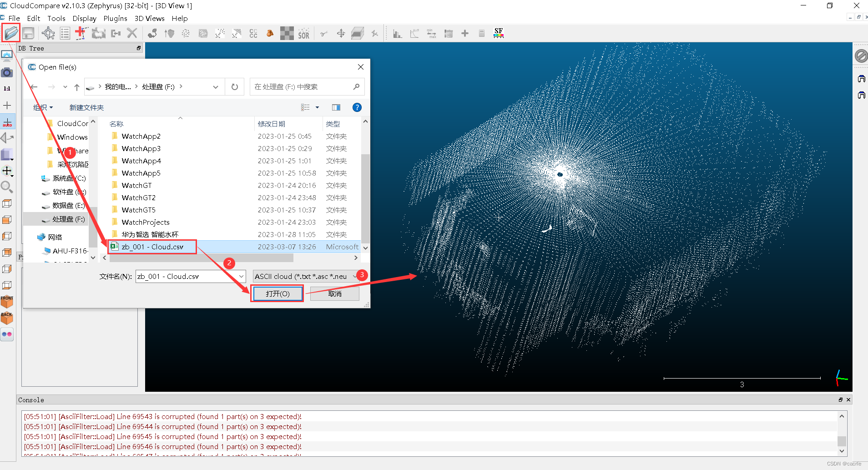Activate the Translate/Rotate arrows tool

341,33
